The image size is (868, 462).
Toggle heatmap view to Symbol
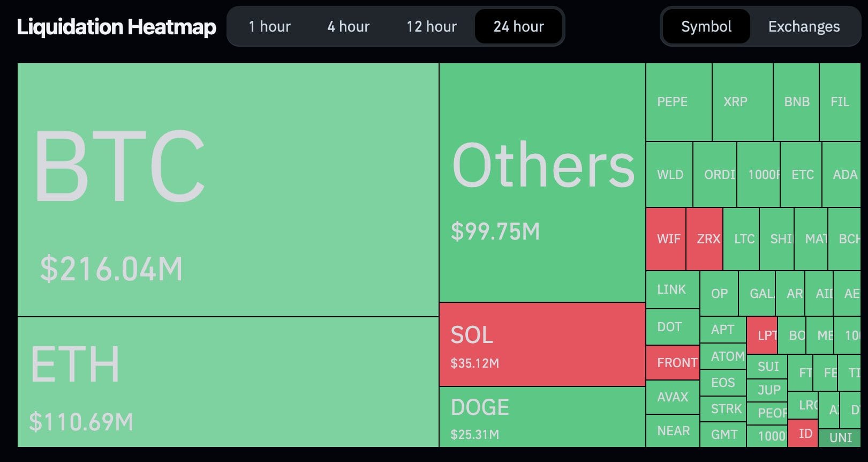(705, 26)
